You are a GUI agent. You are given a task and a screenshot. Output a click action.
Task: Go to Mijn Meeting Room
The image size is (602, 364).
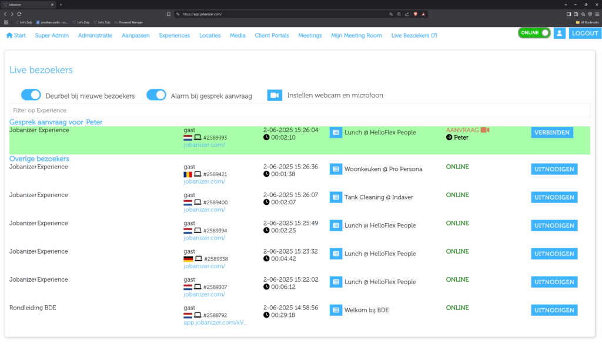pos(356,35)
